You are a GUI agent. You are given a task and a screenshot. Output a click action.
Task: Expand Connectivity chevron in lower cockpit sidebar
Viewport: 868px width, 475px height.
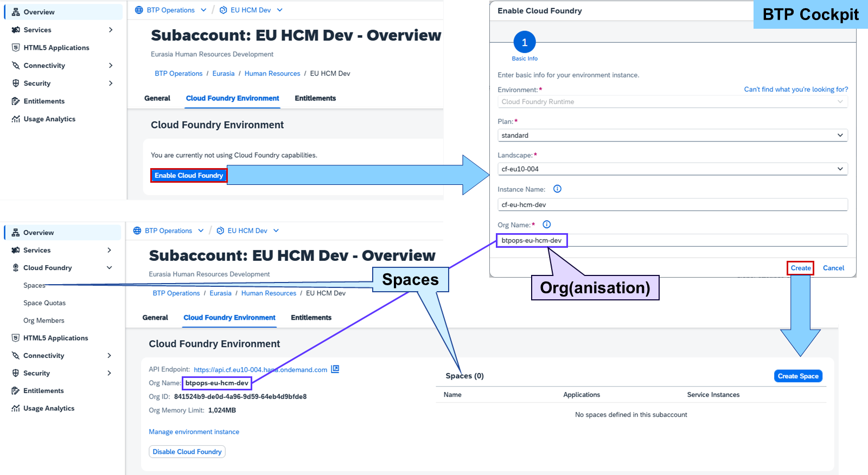(110, 356)
